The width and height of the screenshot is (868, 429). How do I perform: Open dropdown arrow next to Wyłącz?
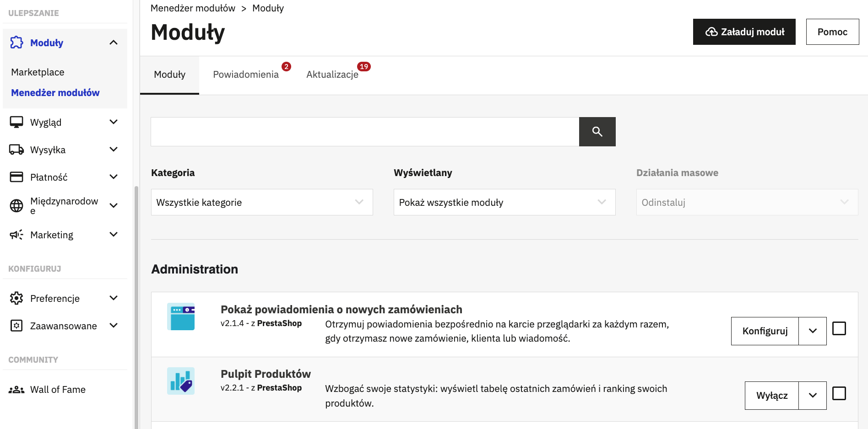tap(813, 396)
